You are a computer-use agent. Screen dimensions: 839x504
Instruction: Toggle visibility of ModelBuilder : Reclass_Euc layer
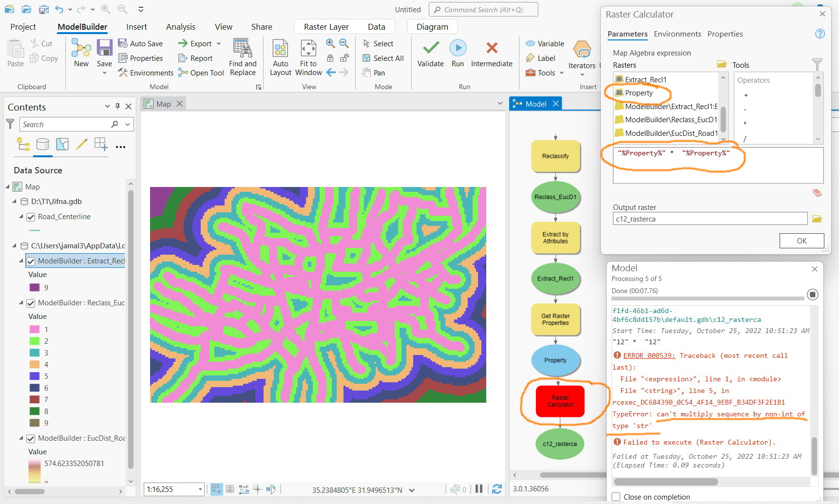pos(31,303)
